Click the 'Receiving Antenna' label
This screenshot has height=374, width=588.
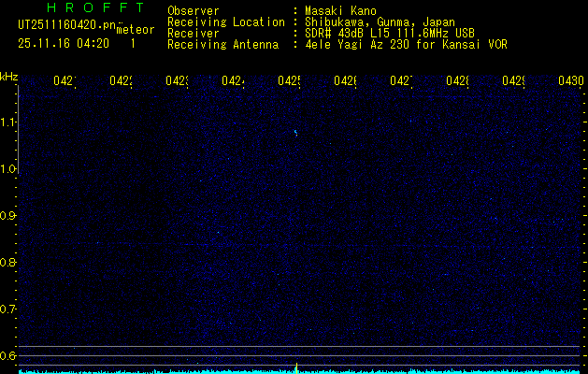tap(223, 45)
